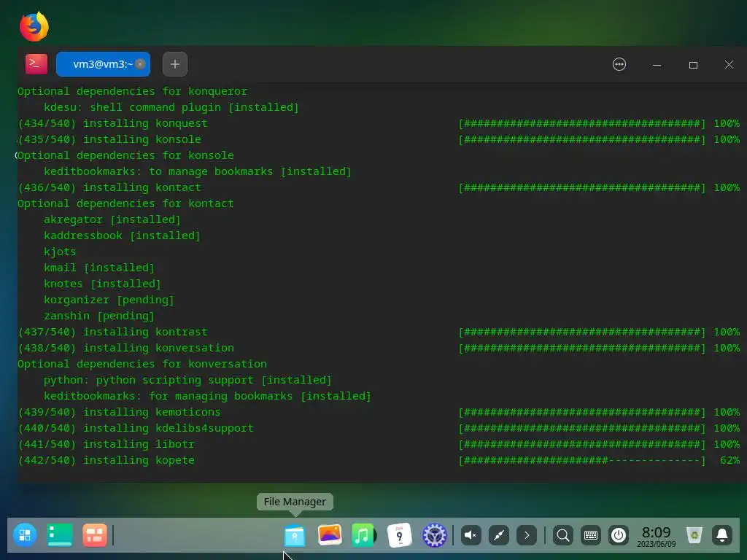Screen dimensions: 747x560
Task: Click 'Optional dependencies for konqueror' line
Action: (x=132, y=91)
